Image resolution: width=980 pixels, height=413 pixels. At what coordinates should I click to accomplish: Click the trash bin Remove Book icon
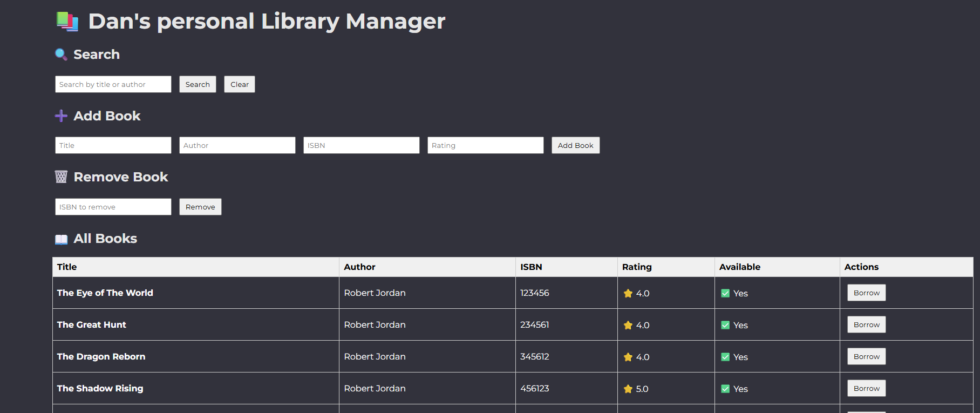(x=61, y=177)
